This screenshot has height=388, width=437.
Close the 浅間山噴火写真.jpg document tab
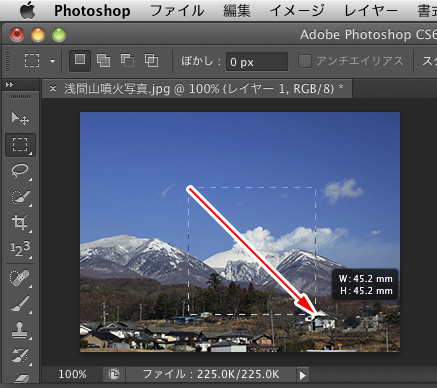tap(53, 89)
